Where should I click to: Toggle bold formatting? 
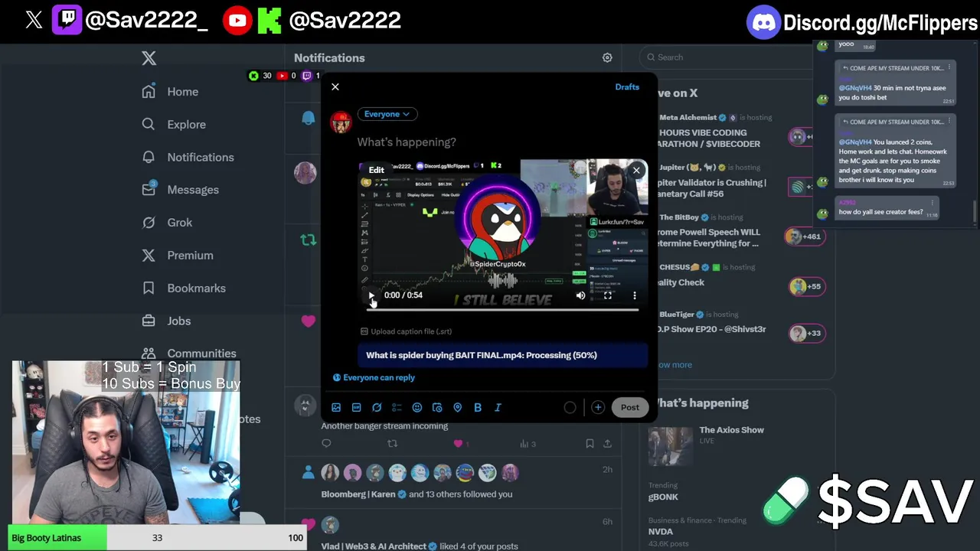point(478,408)
